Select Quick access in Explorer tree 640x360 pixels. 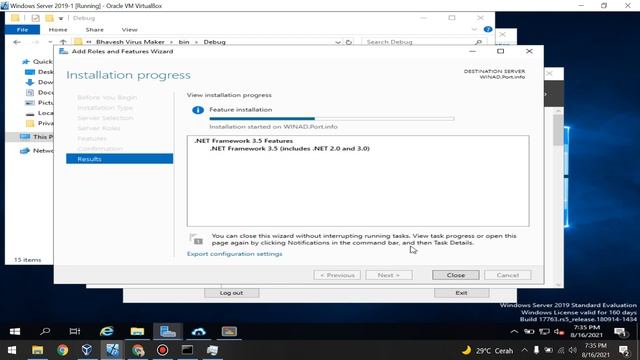click(x=37, y=62)
